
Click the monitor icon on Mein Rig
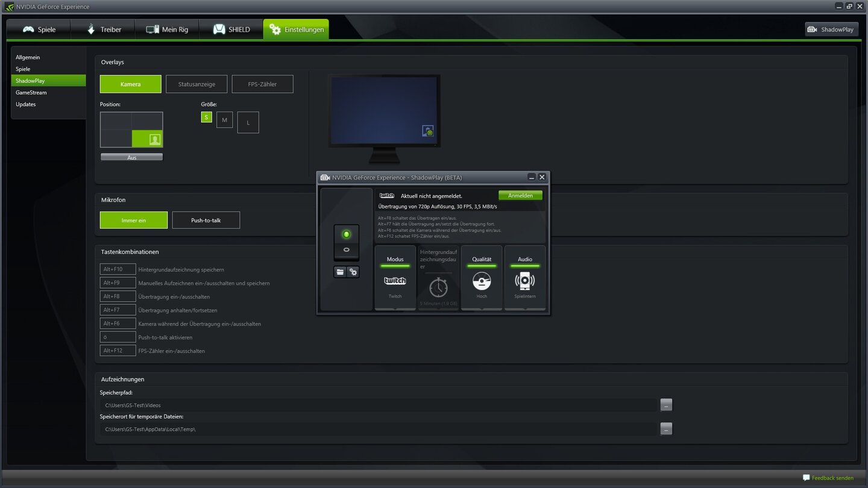click(153, 30)
